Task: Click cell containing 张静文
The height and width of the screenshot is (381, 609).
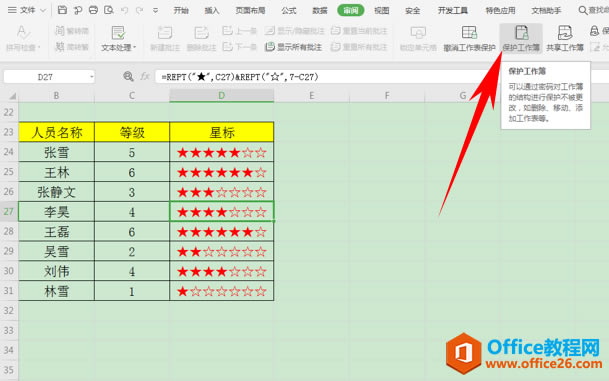Action: [x=57, y=192]
